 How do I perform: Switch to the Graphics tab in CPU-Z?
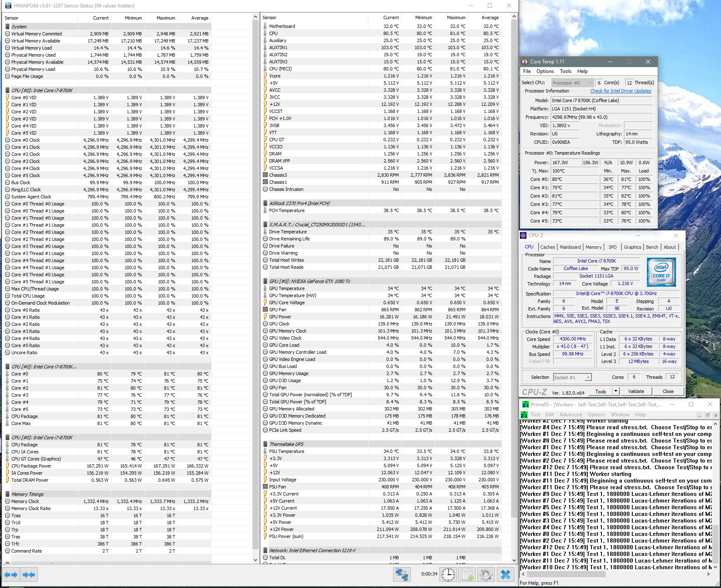click(x=633, y=247)
